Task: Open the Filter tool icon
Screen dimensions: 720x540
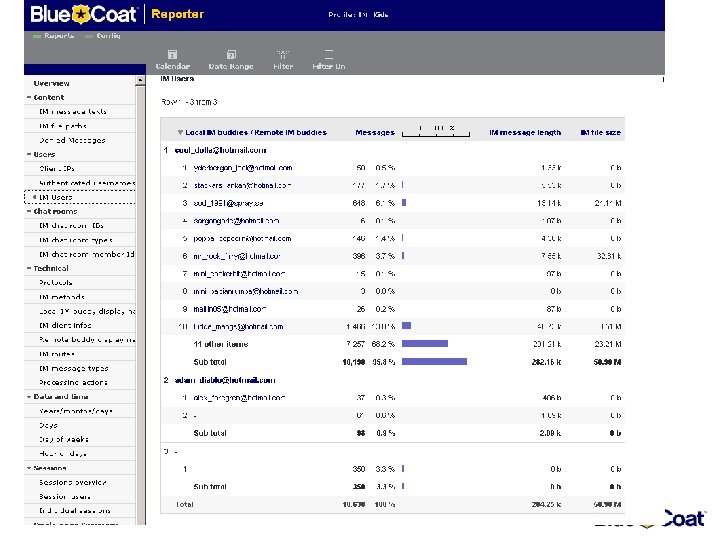Action: [283, 54]
